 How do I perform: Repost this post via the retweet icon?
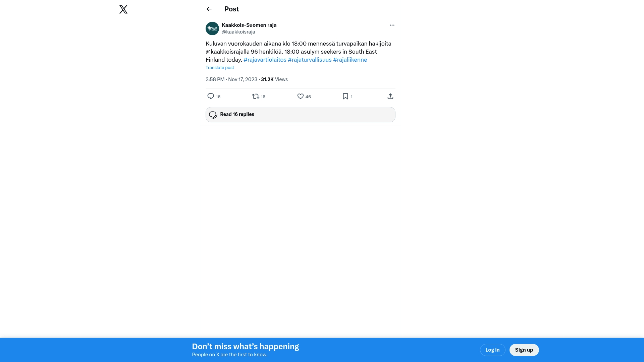(x=256, y=96)
